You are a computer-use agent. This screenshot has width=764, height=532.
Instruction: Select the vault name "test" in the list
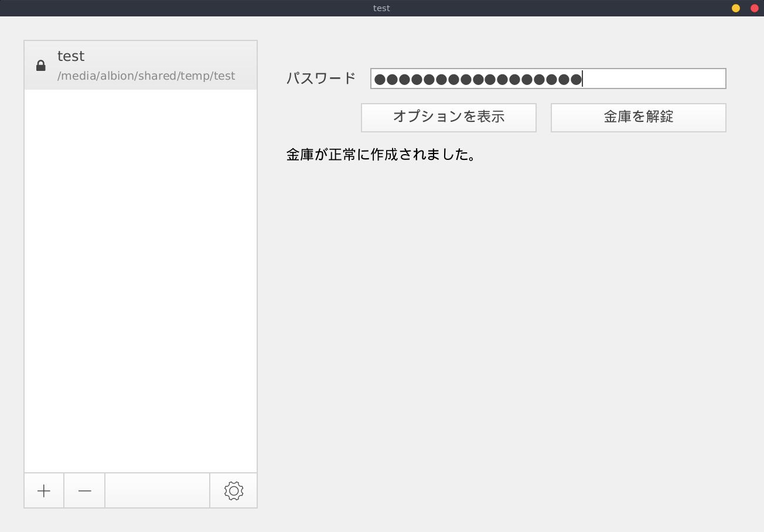[71, 56]
